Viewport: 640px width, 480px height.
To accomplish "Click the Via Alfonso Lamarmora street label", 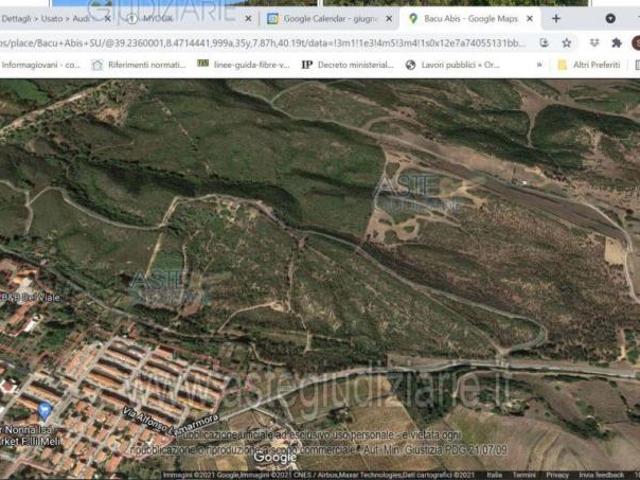I will coord(171,422).
